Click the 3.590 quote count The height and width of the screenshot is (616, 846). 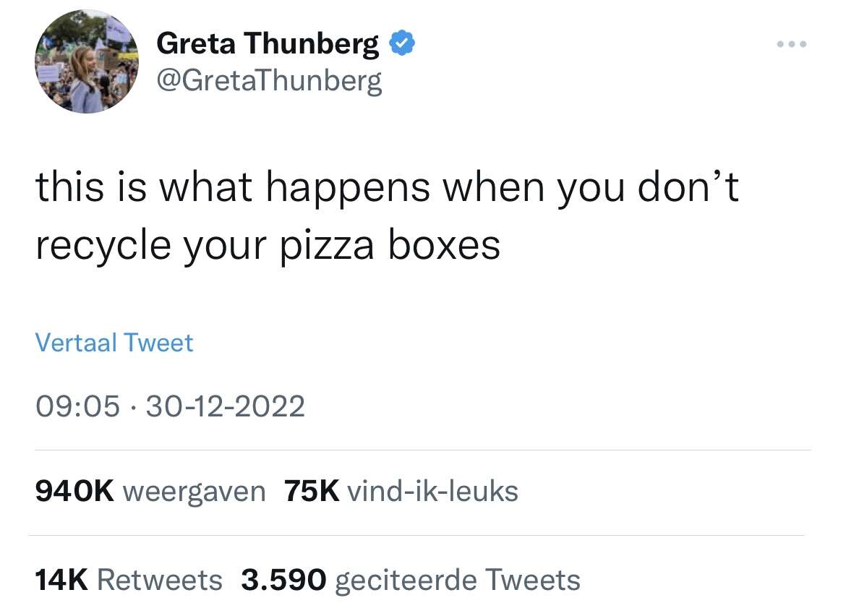(x=283, y=580)
